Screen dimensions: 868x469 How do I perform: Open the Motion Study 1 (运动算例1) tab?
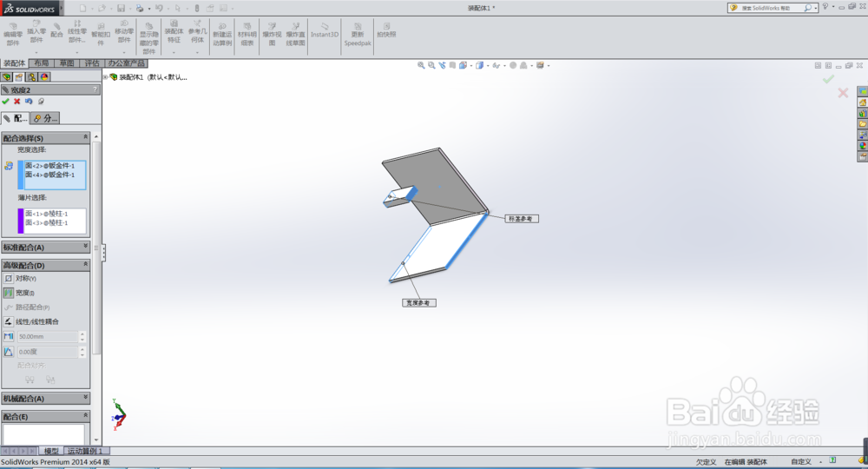click(x=85, y=452)
